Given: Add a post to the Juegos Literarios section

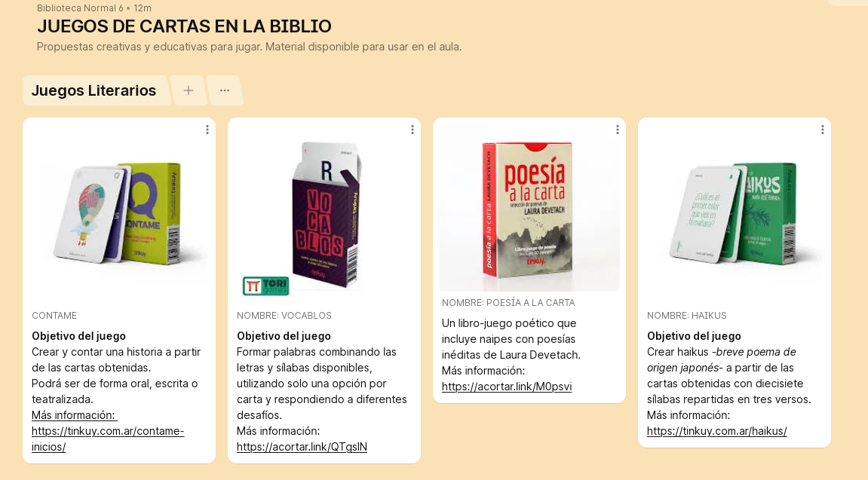Looking at the screenshot, I should [x=189, y=90].
